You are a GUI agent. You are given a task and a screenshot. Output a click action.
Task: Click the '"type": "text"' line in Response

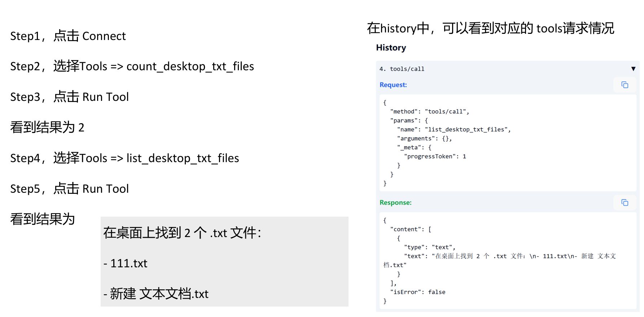pyautogui.click(x=430, y=247)
